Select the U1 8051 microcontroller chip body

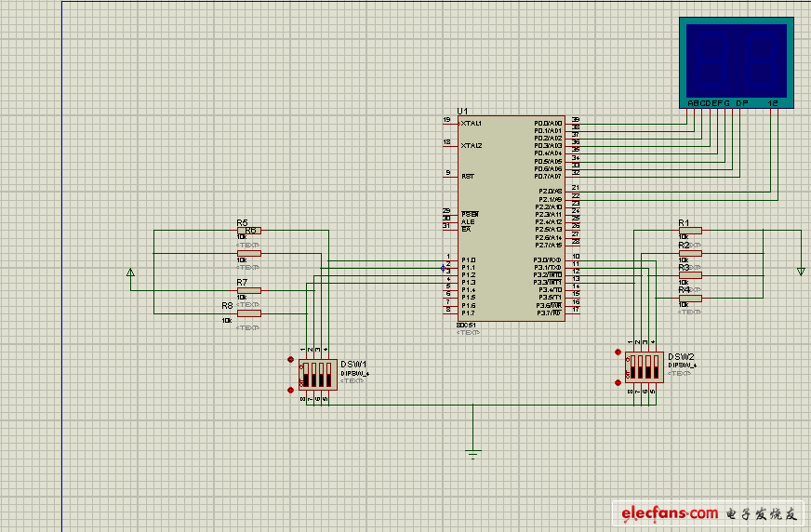click(510, 219)
